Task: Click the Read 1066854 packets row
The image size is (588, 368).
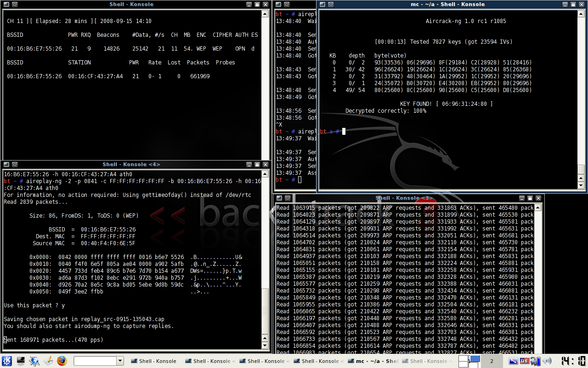Action: pos(405,346)
